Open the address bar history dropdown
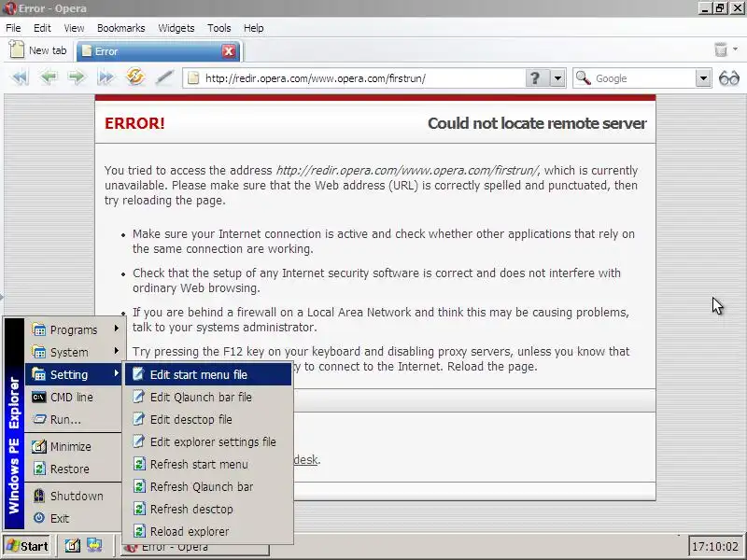The image size is (747, 560). [x=557, y=78]
